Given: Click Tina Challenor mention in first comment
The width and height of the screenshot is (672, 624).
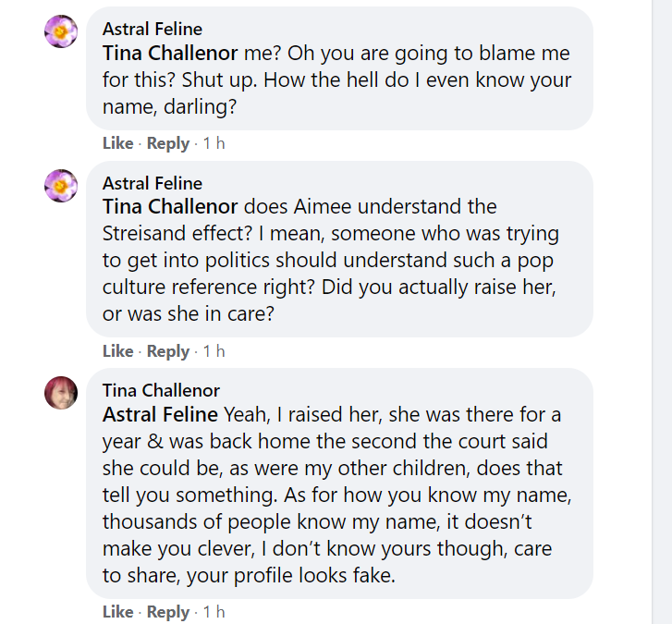Looking at the screenshot, I should coord(170,53).
